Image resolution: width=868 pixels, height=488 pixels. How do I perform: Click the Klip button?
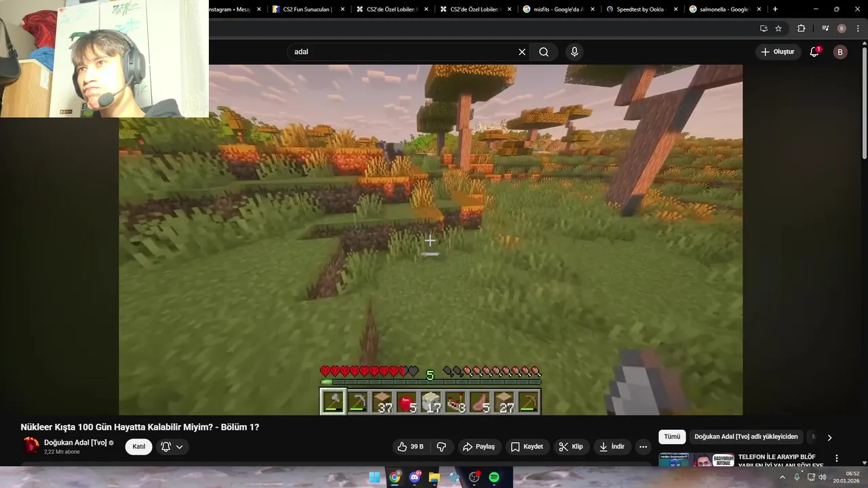pyautogui.click(x=571, y=447)
